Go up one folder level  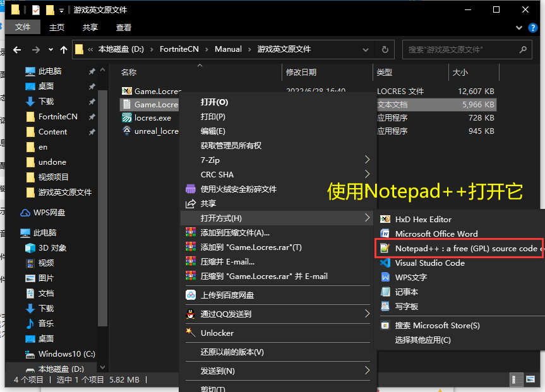(64, 50)
